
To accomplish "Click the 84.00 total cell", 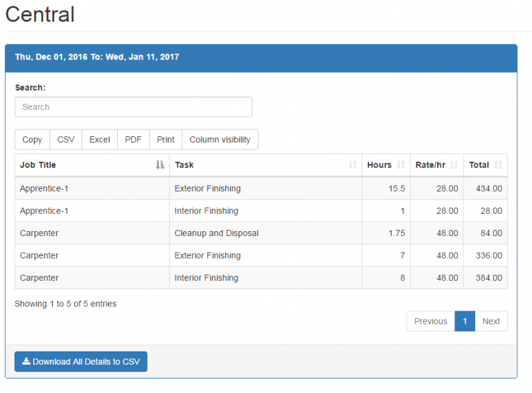I will pos(486,233).
